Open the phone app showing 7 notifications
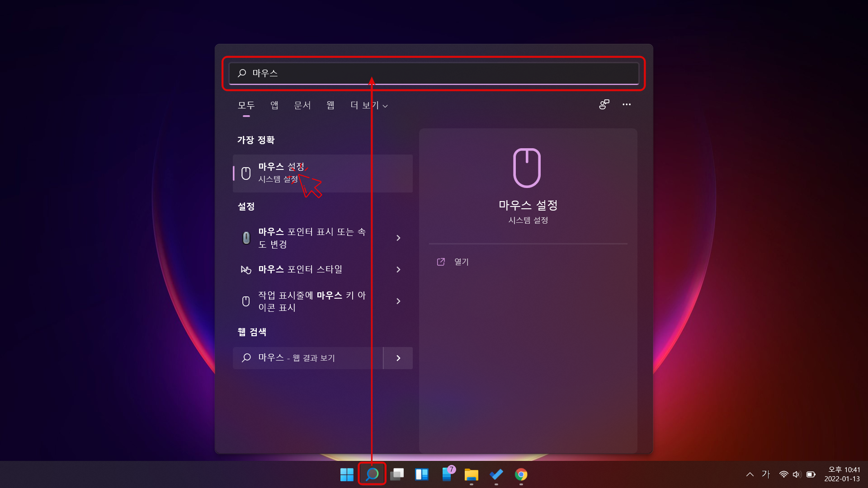This screenshot has width=868, height=488. tap(447, 475)
